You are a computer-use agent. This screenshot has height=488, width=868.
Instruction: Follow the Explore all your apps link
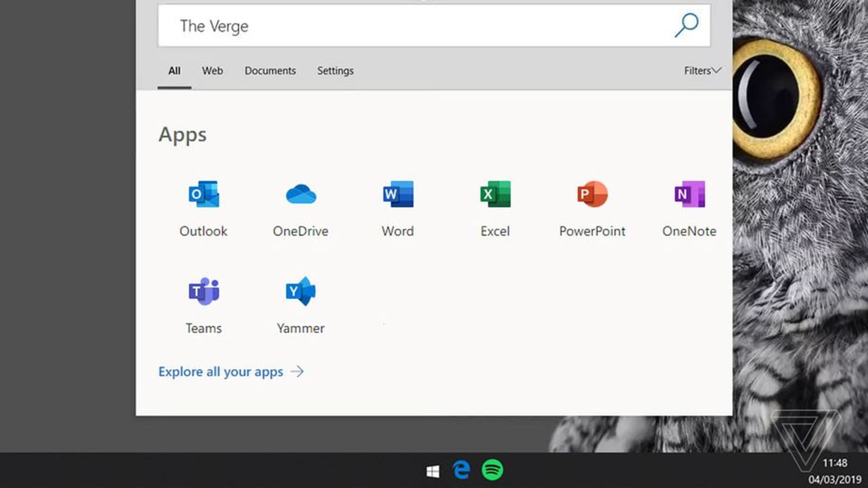click(x=231, y=372)
